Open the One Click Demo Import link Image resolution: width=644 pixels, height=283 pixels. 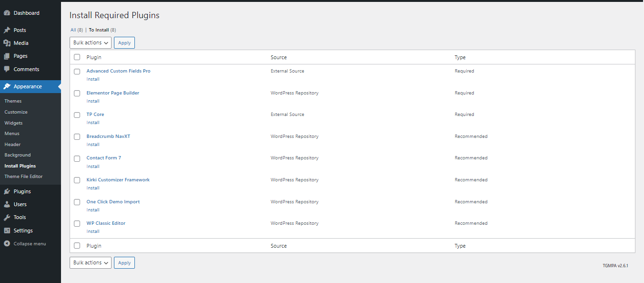pos(113,202)
